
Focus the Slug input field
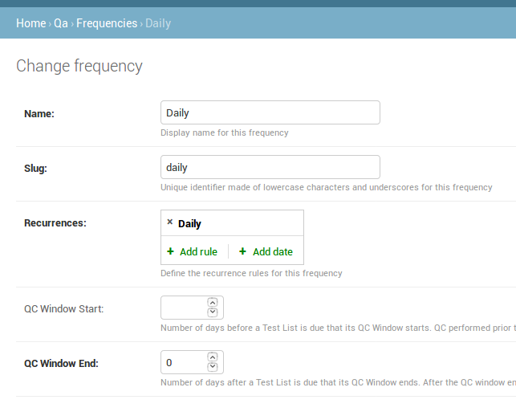[270, 167]
